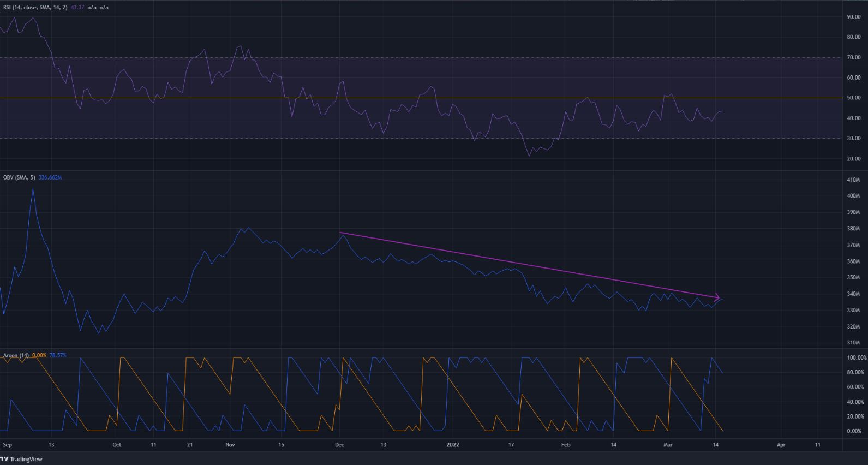Click the Nov label on time axis
The image size is (868, 465).
(x=230, y=445)
